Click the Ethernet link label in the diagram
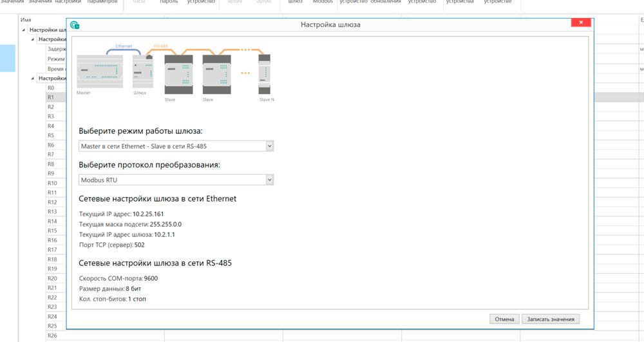 [x=124, y=46]
